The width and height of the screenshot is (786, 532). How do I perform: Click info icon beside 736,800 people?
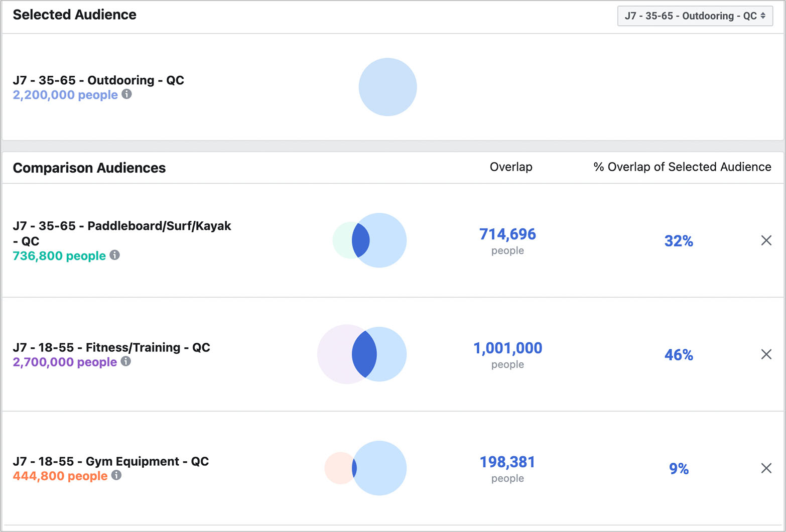click(115, 255)
